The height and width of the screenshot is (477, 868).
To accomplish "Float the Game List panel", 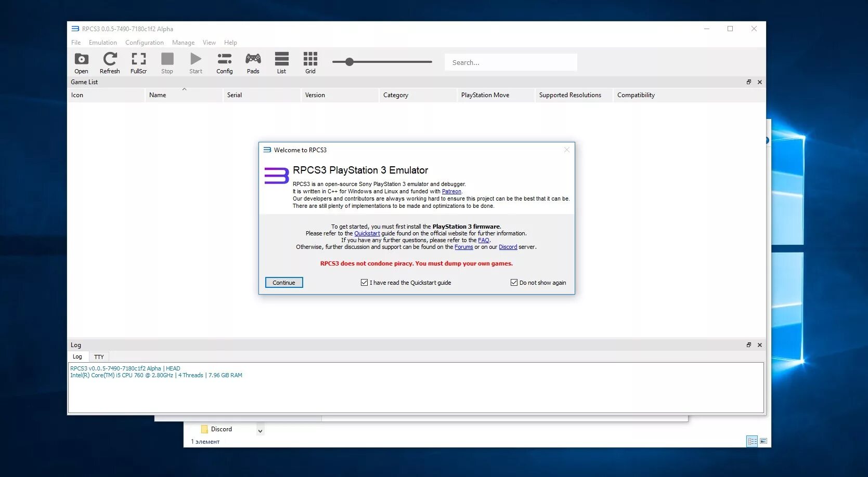I will coord(749,82).
